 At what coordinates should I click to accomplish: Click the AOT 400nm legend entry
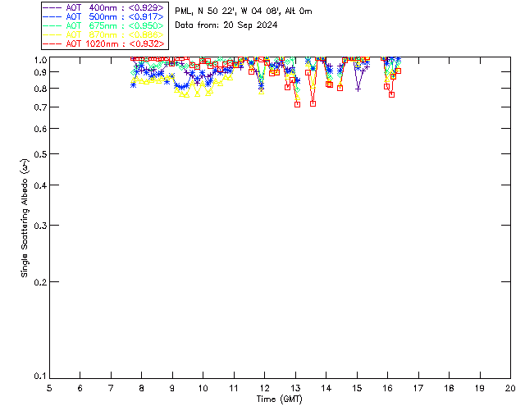click(x=103, y=7)
